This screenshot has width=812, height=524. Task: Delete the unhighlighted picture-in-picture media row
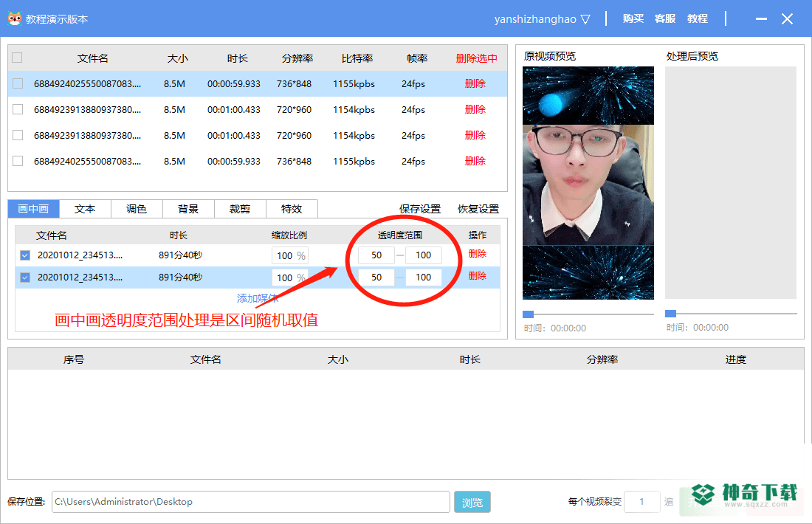coord(478,254)
